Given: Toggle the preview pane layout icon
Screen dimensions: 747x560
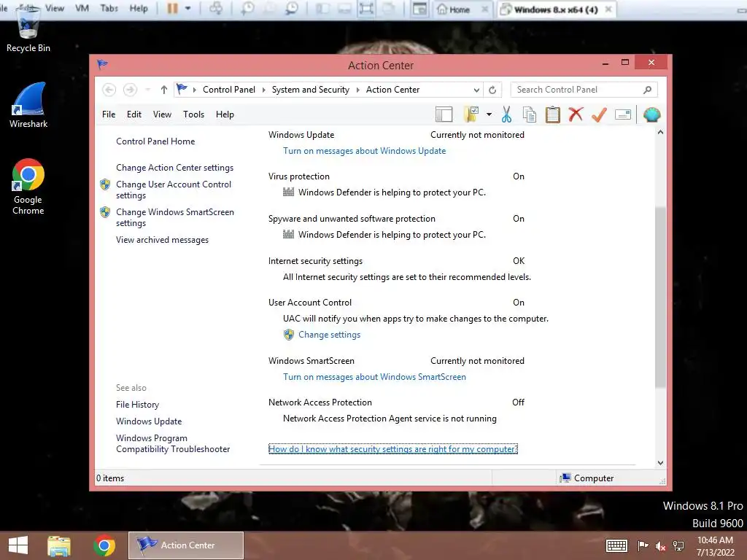Looking at the screenshot, I should point(444,114).
